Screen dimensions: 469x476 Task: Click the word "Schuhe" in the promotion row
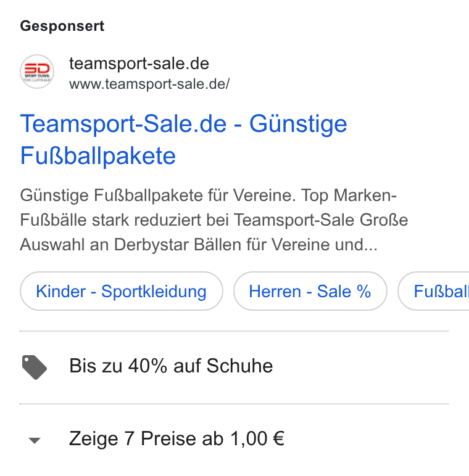tap(239, 366)
